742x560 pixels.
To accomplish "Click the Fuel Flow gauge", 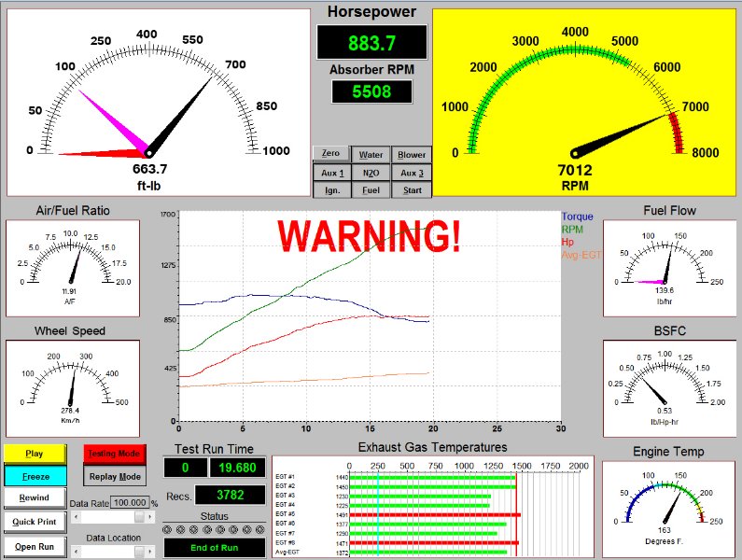I will 669,268.
